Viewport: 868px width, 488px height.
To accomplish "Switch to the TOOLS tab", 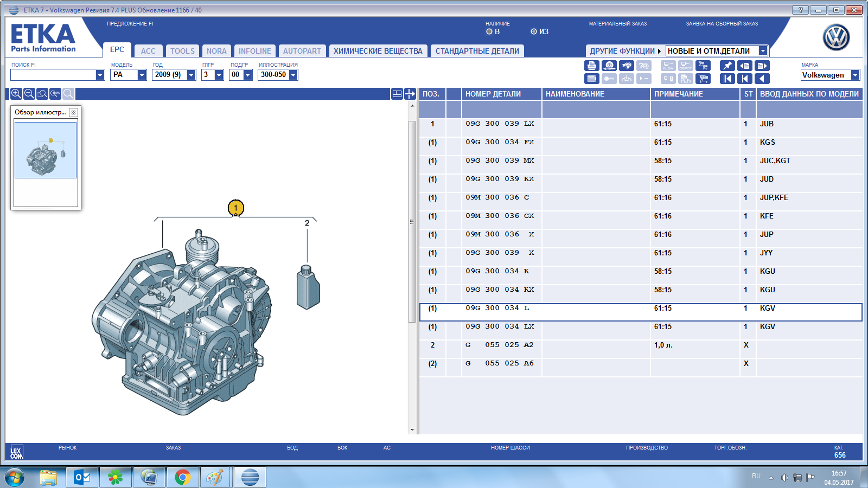I will [182, 51].
